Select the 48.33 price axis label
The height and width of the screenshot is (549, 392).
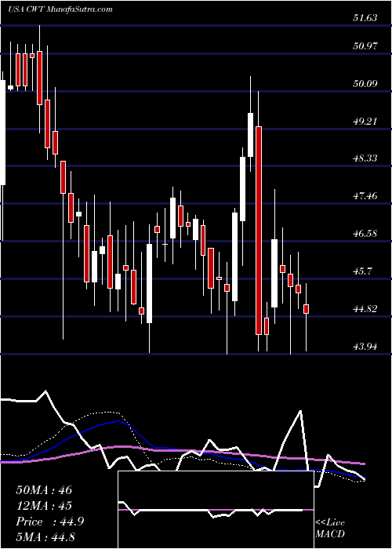365,158
